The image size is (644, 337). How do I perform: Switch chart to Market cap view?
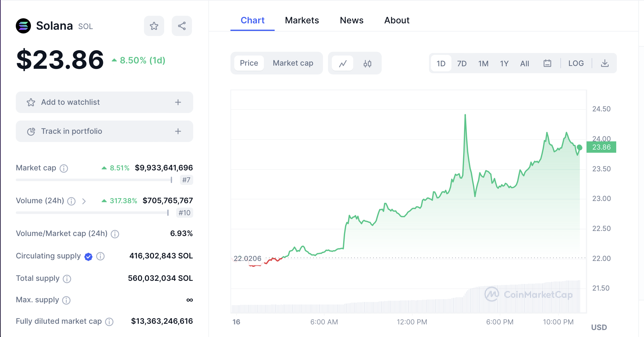pyautogui.click(x=293, y=63)
